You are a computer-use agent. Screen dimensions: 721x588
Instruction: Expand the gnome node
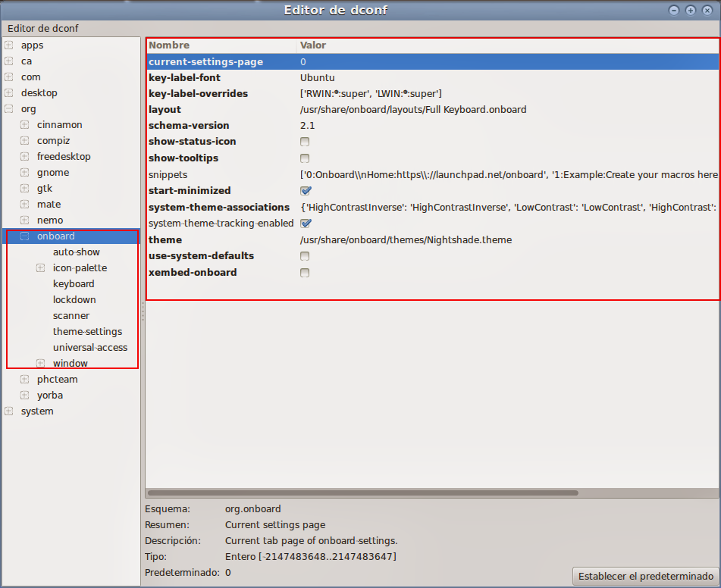pos(25,173)
